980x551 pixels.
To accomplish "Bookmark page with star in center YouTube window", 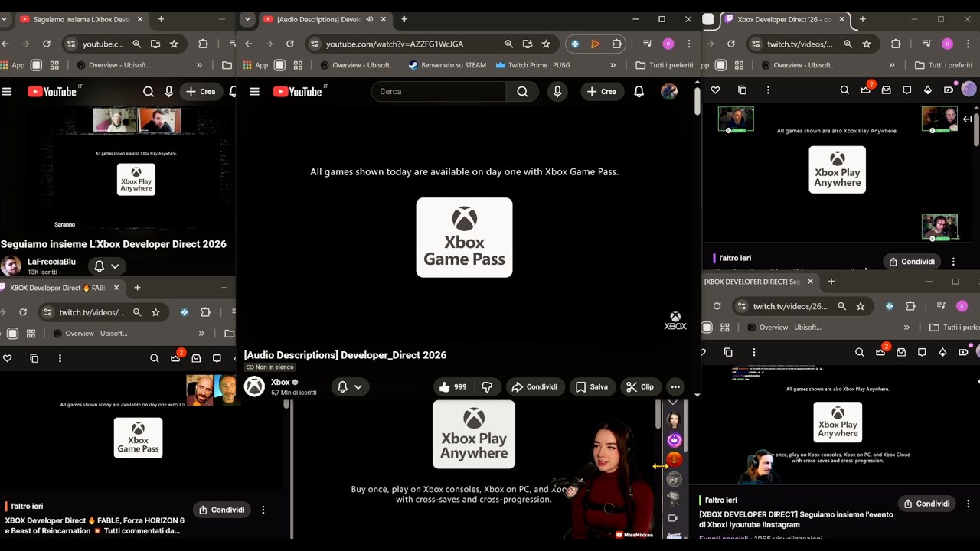I will [546, 44].
